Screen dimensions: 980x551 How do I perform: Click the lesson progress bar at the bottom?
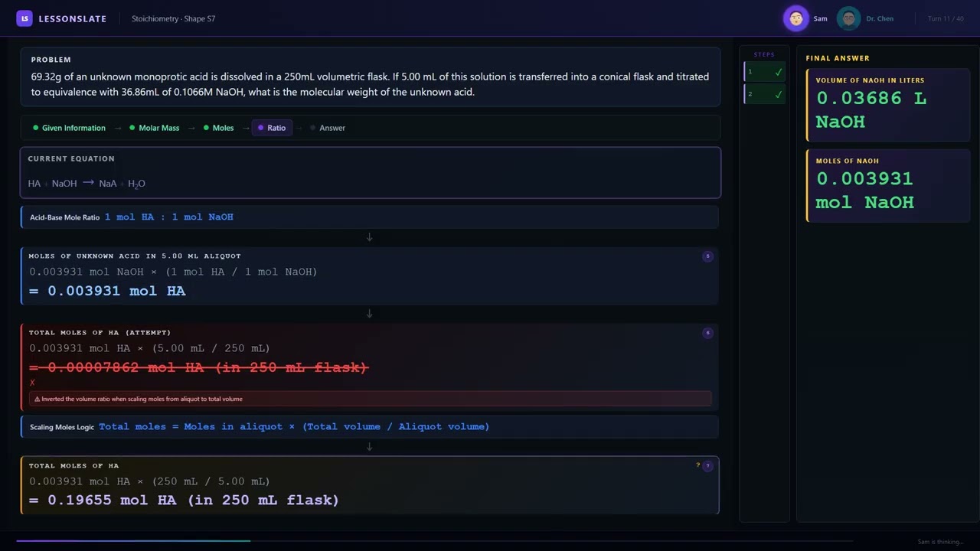(434, 541)
